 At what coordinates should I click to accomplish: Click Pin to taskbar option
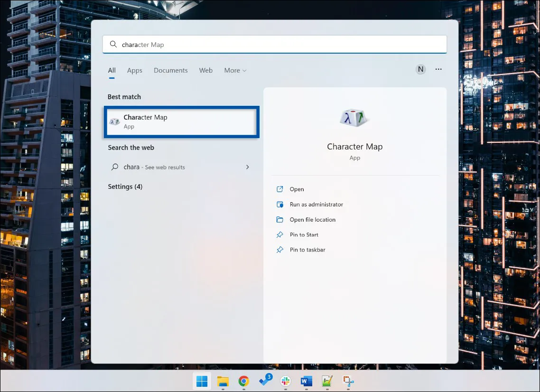click(x=307, y=250)
